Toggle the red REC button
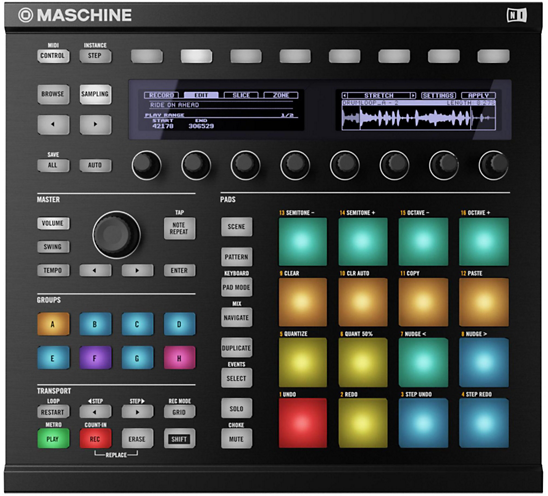Screen dimensions: 548x496 pyautogui.click(x=95, y=439)
